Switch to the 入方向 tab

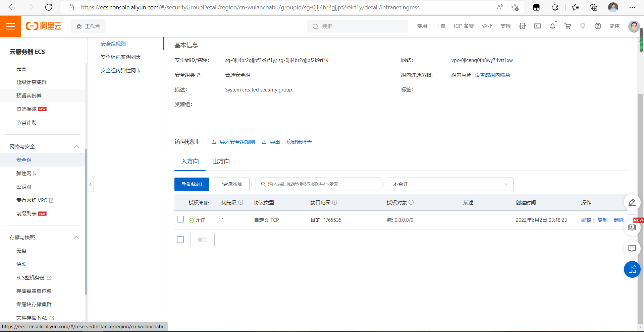(x=190, y=161)
